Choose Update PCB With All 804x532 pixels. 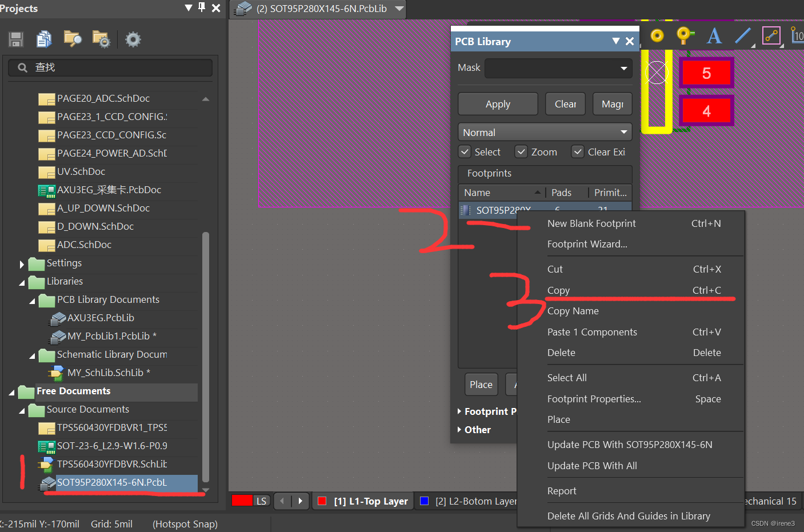point(630,466)
